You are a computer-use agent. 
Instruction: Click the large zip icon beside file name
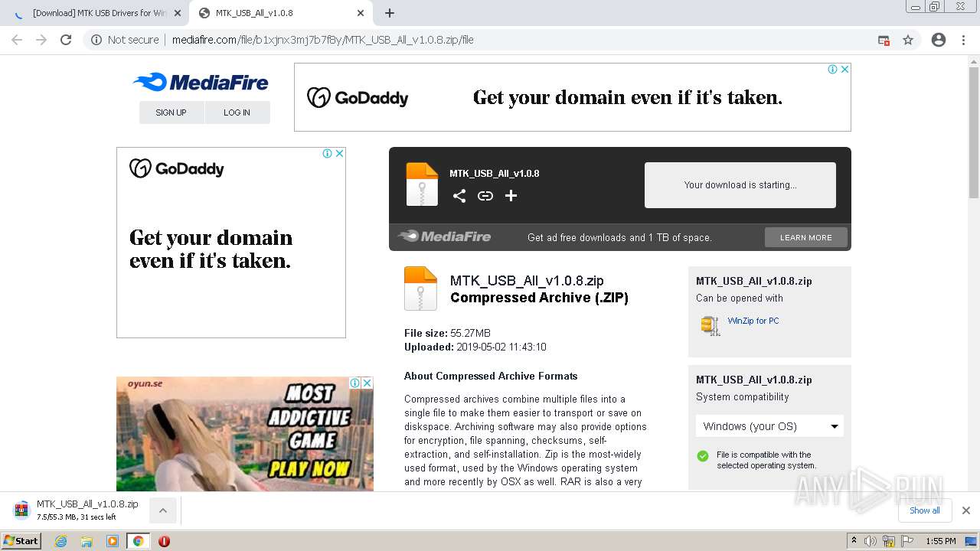click(x=420, y=289)
